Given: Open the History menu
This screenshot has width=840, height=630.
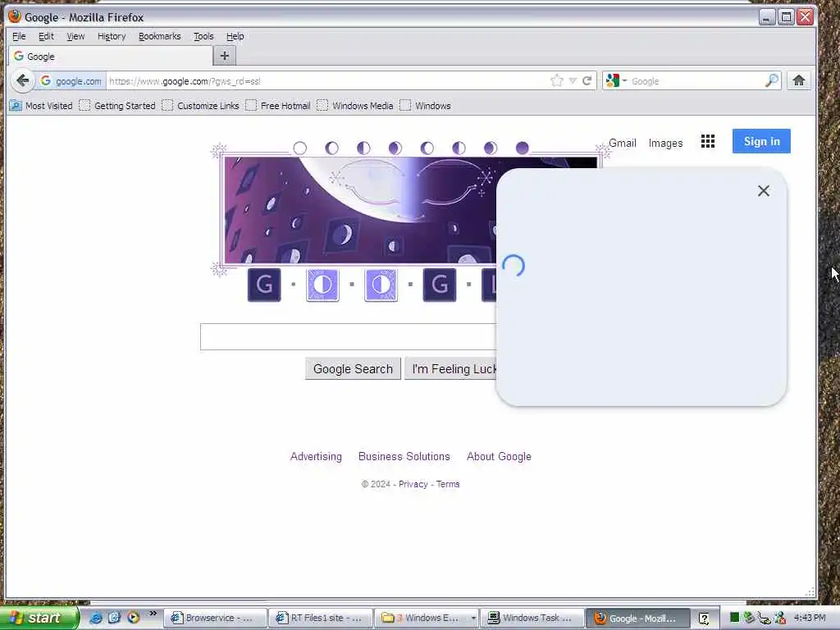Looking at the screenshot, I should [x=112, y=36].
